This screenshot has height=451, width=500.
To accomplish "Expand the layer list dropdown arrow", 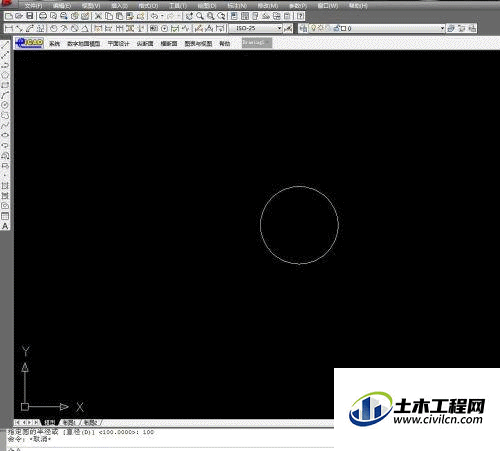I will pyautogui.click(x=442, y=28).
